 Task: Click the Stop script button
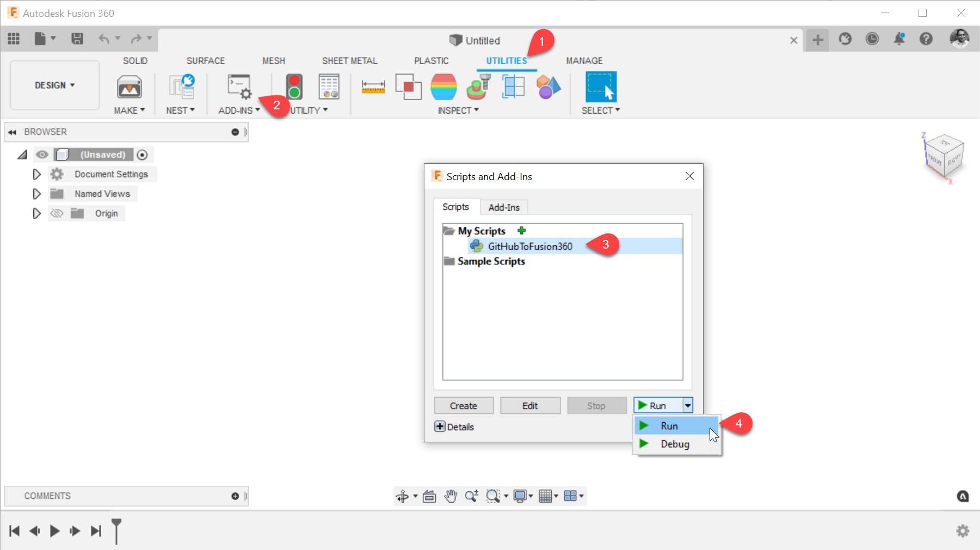pyautogui.click(x=596, y=405)
